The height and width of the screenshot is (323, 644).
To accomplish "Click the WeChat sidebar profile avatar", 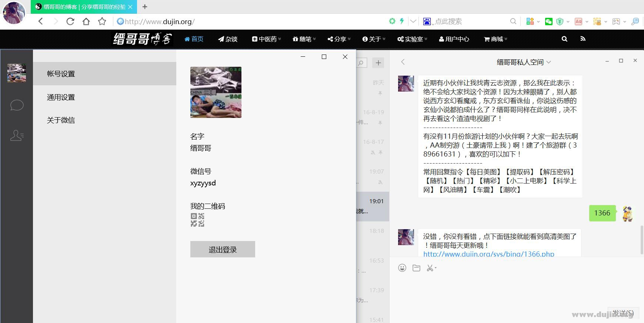I will (x=17, y=73).
